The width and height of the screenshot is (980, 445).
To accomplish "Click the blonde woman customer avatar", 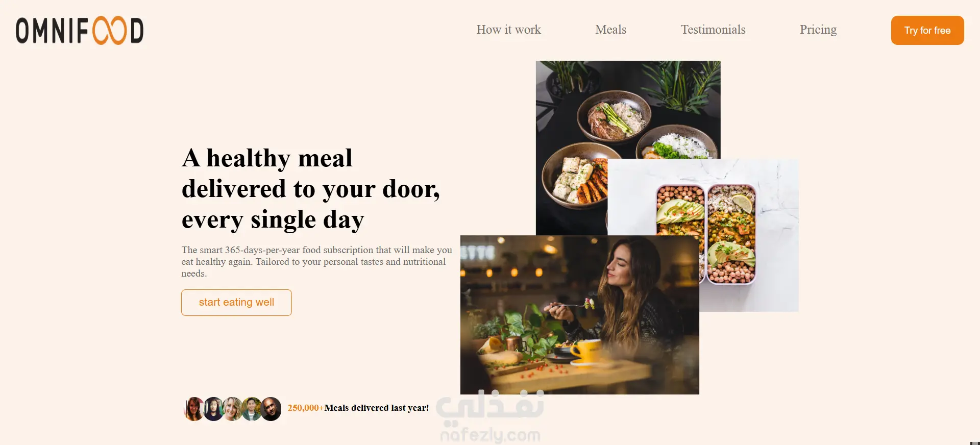I will [x=233, y=409].
